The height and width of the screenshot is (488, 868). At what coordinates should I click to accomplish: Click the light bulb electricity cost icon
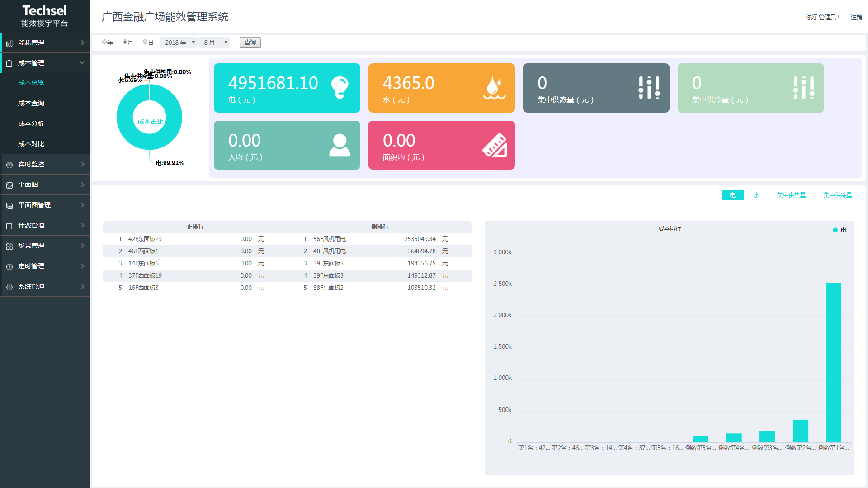[x=340, y=87]
